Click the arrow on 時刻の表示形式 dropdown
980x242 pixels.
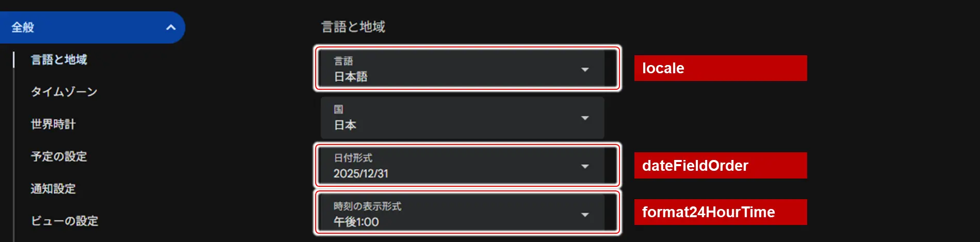585,214
